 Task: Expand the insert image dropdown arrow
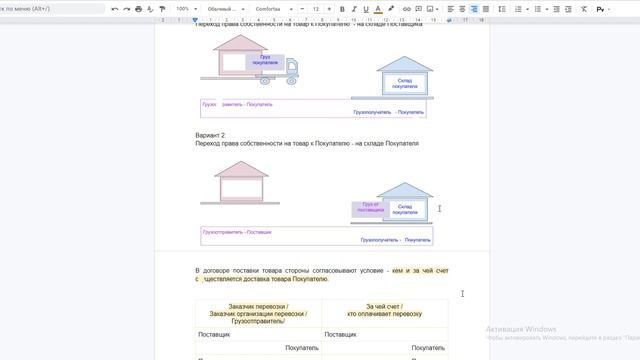click(437, 9)
